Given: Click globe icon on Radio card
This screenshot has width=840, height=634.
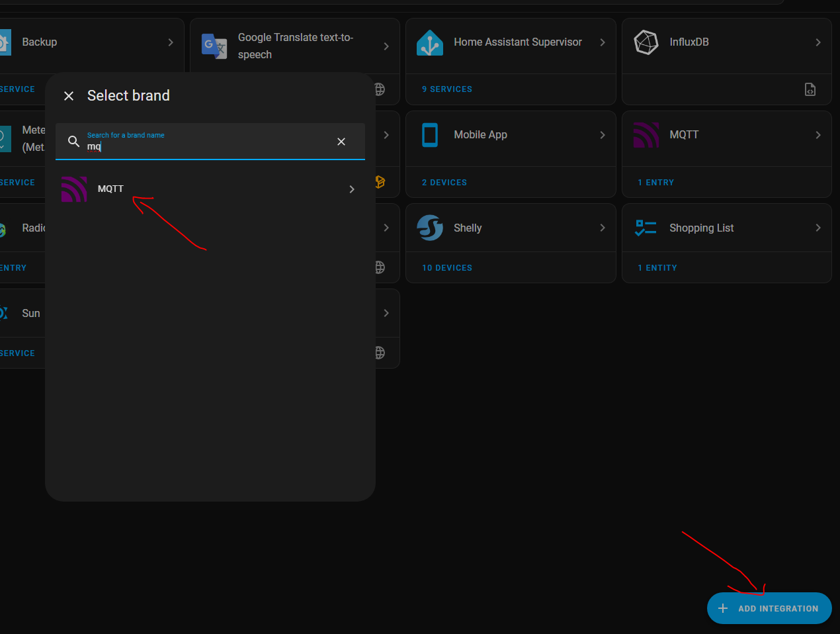Looking at the screenshot, I should (x=380, y=267).
